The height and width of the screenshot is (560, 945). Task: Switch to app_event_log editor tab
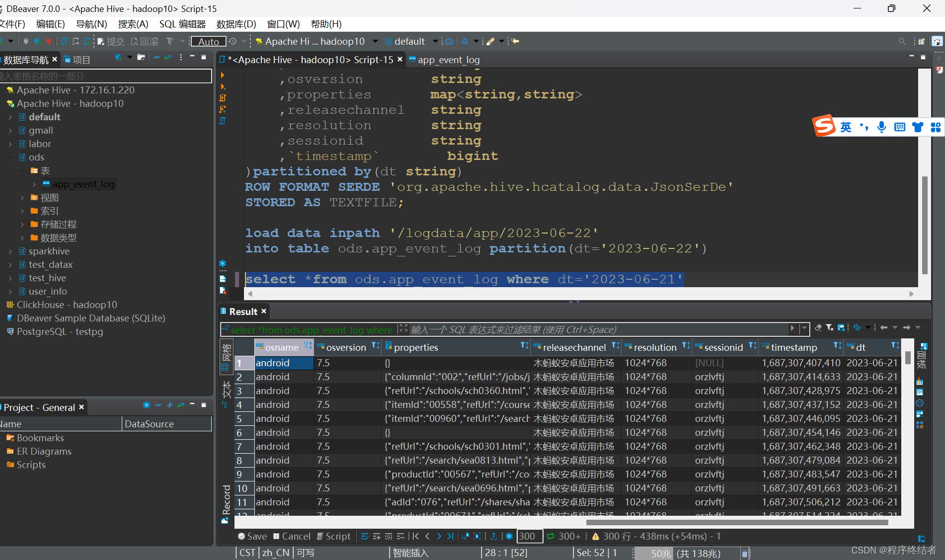coord(444,60)
